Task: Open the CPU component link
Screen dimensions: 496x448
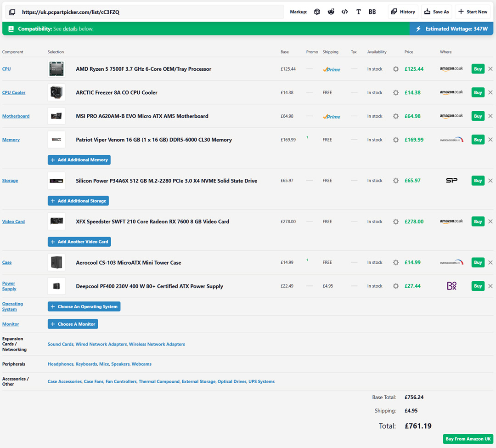Action: pyautogui.click(x=6, y=69)
